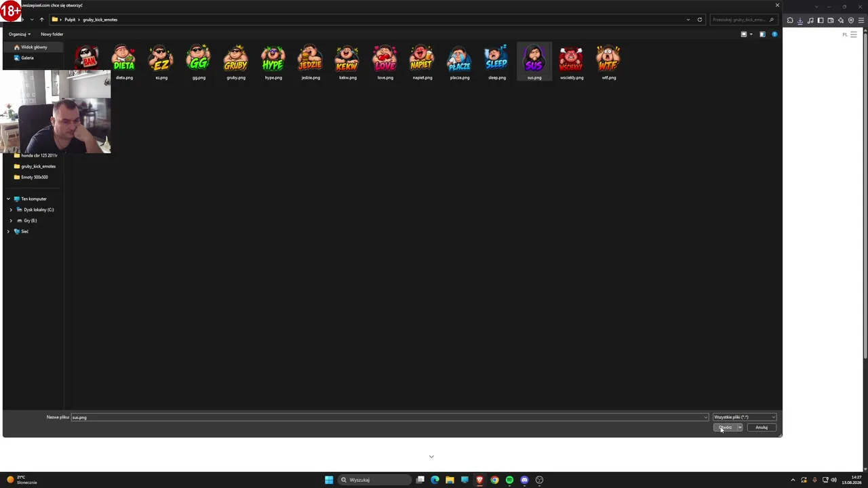868x488 pixels.
Task: Refresh the gruby_kick_emotes folder view
Action: 700,20
